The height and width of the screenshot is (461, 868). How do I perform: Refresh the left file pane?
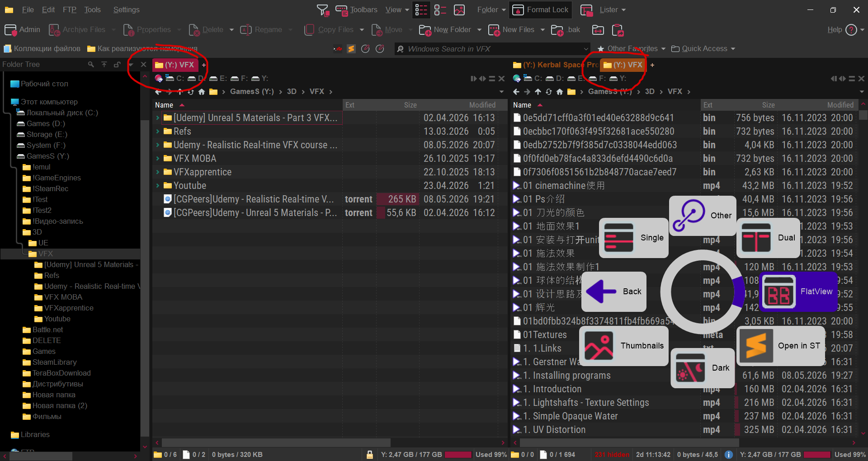coord(190,92)
